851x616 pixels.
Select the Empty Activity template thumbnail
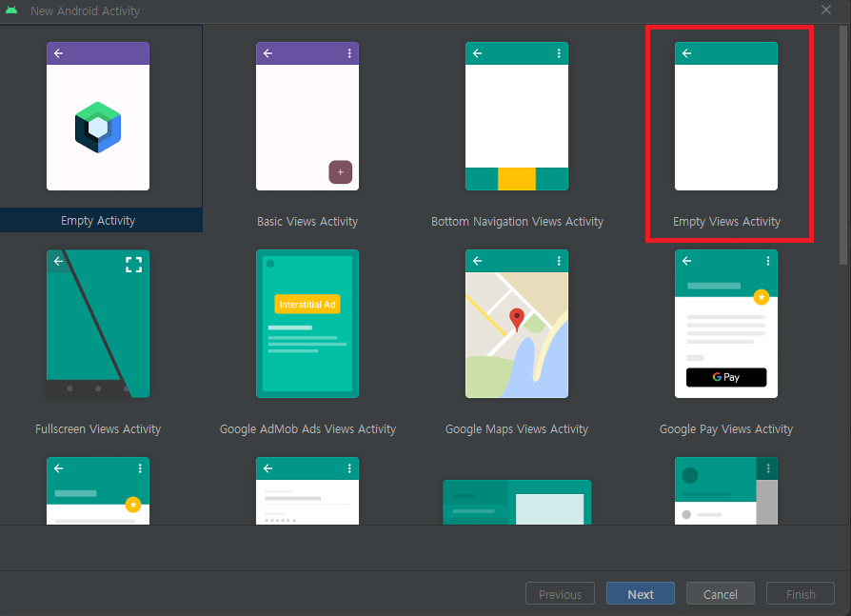[98, 116]
